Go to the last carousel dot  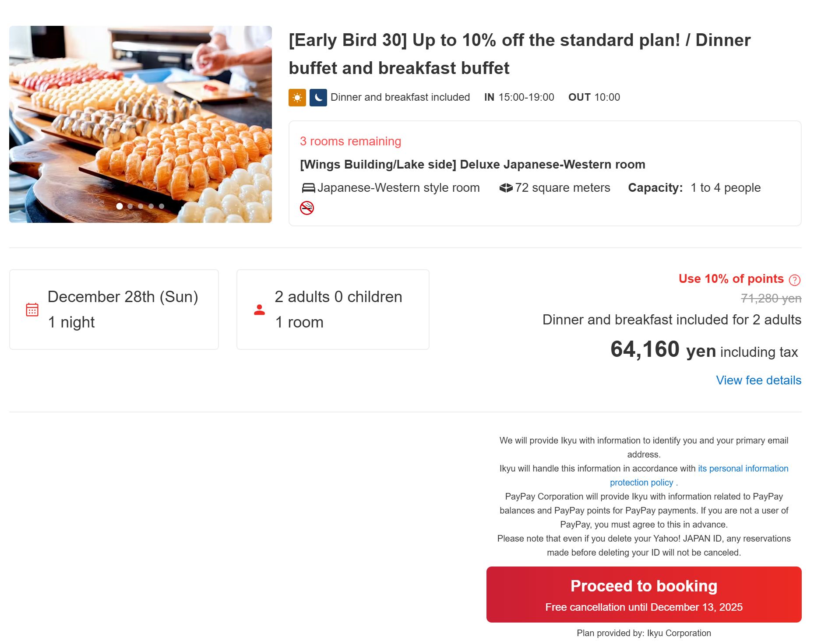162,206
